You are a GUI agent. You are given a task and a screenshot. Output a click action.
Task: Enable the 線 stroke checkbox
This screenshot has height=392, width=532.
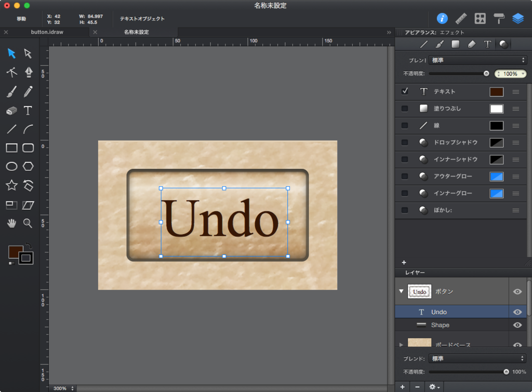(x=405, y=126)
